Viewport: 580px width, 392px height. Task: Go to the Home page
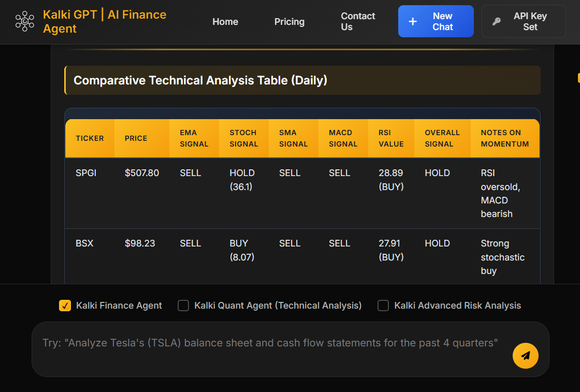[x=225, y=22]
